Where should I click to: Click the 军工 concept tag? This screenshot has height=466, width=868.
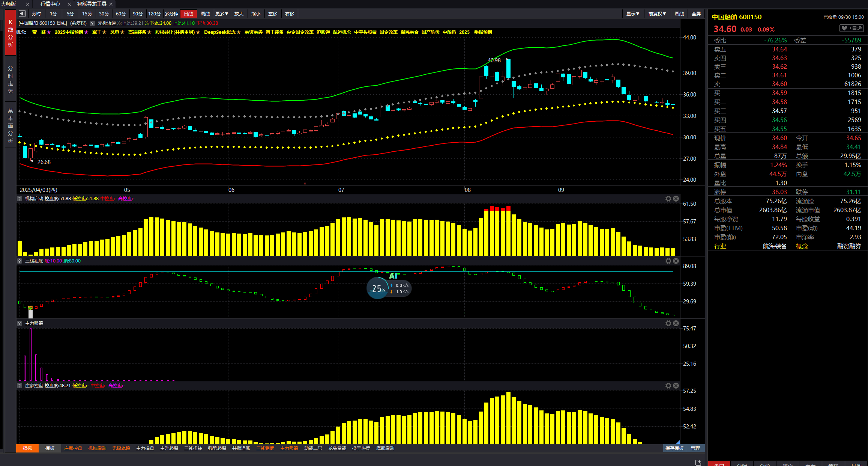point(97,32)
